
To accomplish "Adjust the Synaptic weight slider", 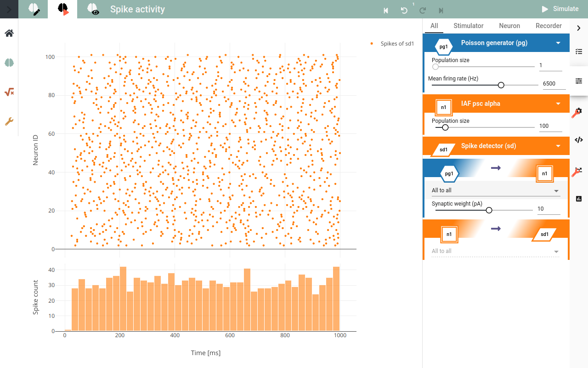I will (x=483, y=210).
